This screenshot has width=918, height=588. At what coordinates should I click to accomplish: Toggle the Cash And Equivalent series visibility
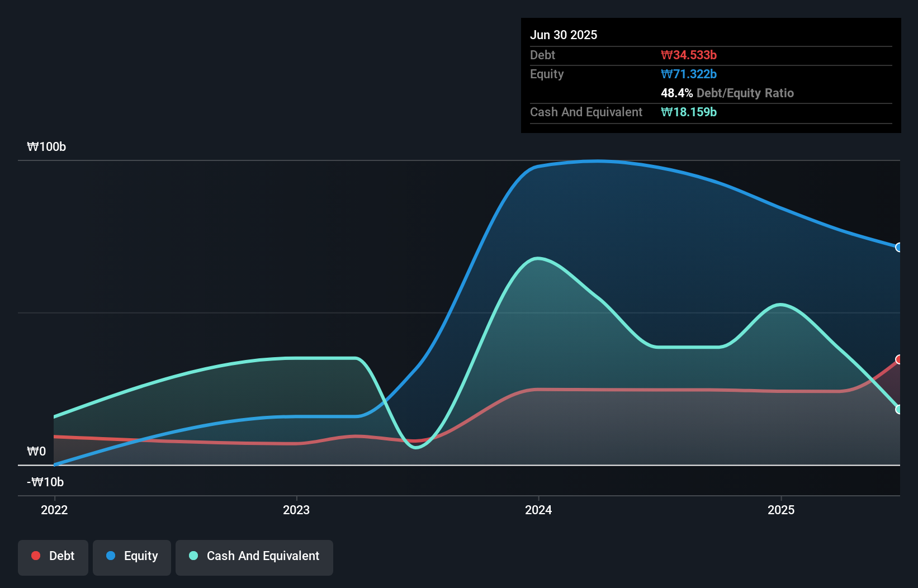click(254, 557)
